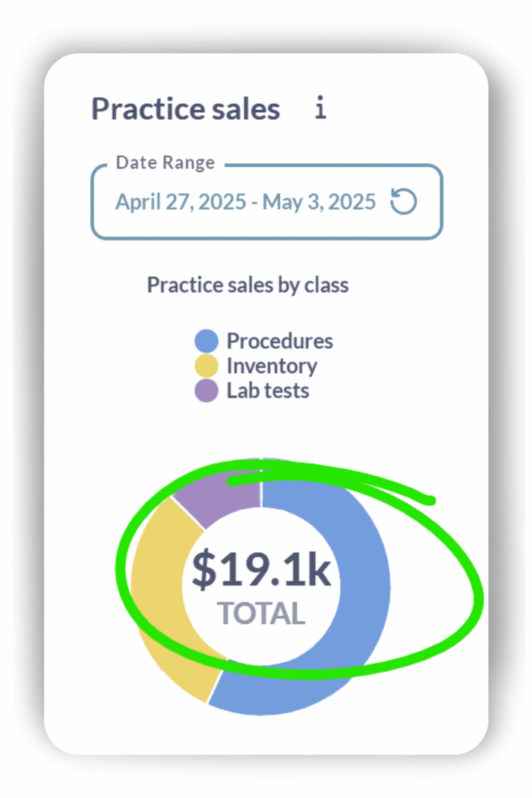Click the refresh icon in the date range field
Image resolution: width=532 pixels, height=798 pixels.
[x=405, y=201]
